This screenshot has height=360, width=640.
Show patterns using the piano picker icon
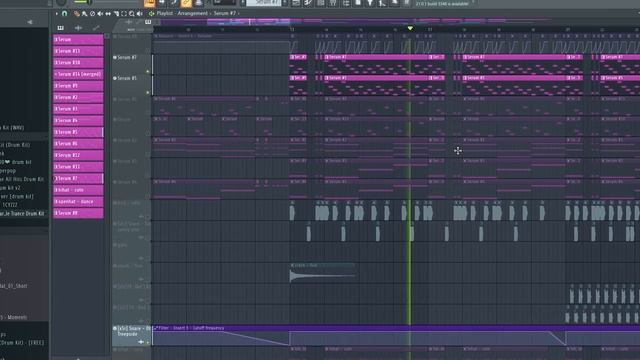(x=60, y=28)
